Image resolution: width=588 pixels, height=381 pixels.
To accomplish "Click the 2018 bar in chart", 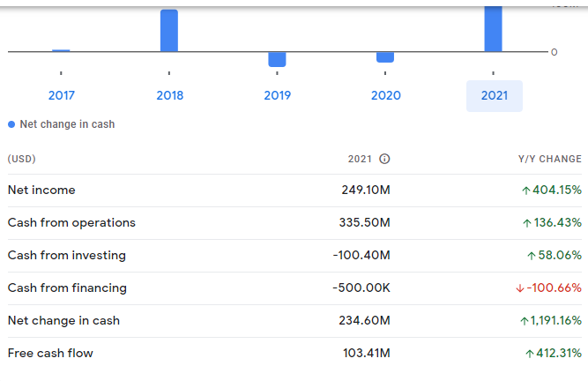I will [x=169, y=30].
